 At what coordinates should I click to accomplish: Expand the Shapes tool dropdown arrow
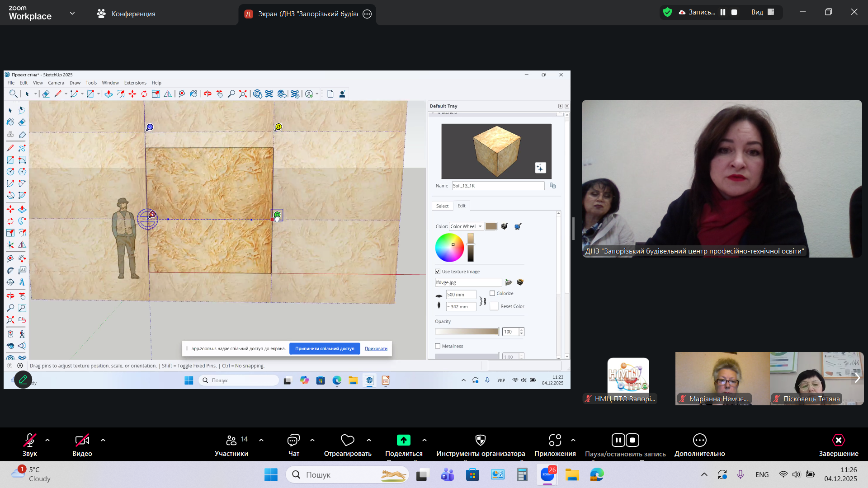pos(99,94)
